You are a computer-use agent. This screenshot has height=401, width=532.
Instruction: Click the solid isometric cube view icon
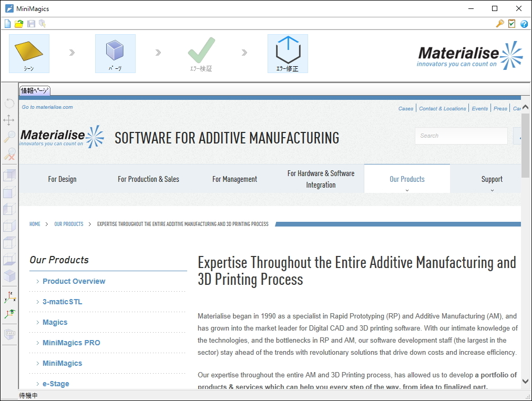pos(9,276)
